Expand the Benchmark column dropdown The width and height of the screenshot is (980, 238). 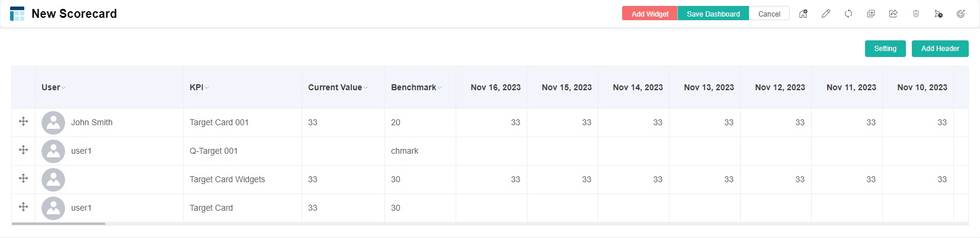pos(440,88)
